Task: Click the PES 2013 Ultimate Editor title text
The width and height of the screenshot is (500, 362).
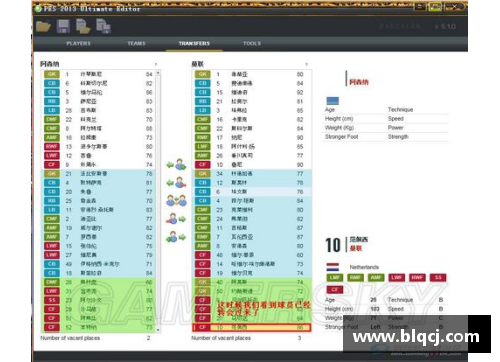Action: tap(92, 9)
